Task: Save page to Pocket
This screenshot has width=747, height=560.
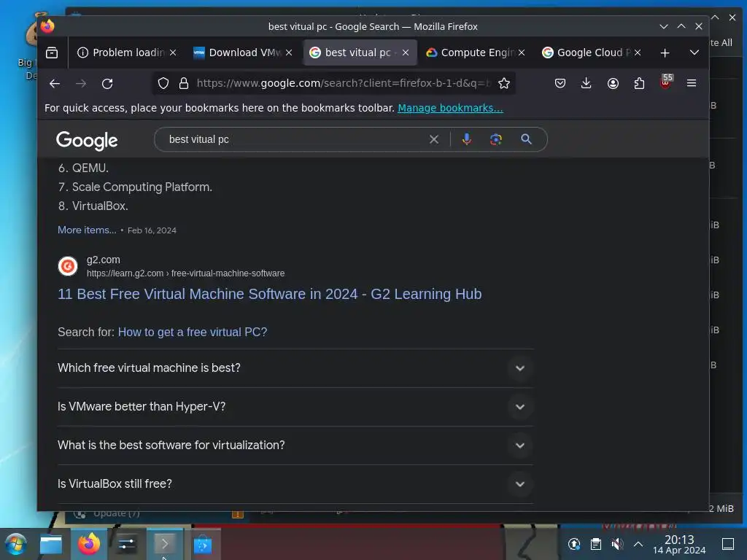Action: 560,83
